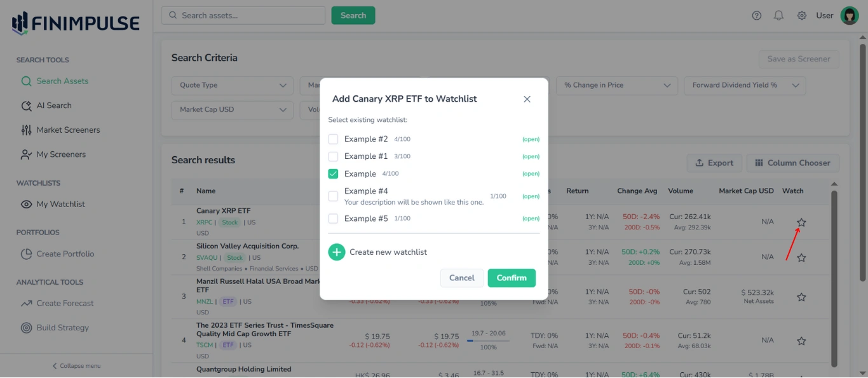Screen dimensions: 868x378
Task: Confirm adding Canary XRP ETF to watchlist
Action: pos(512,278)
